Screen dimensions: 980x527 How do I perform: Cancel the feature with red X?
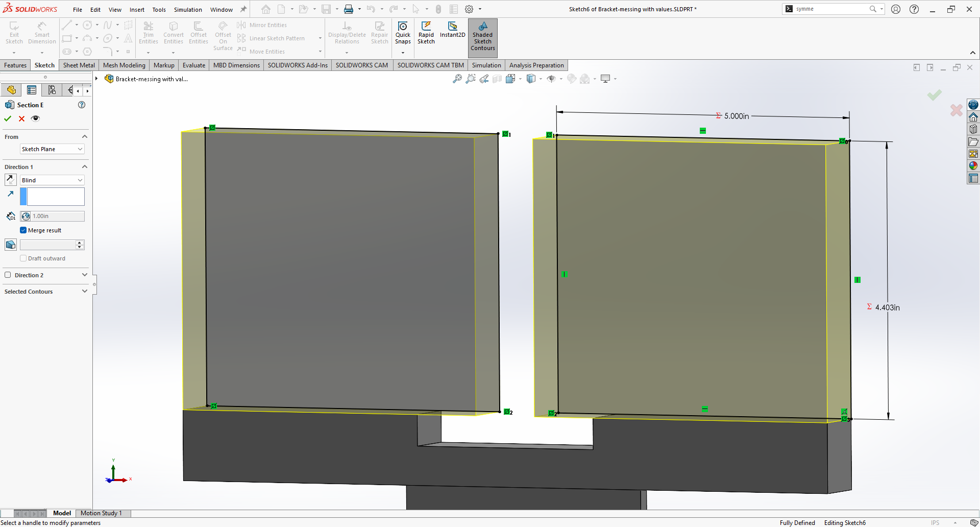tap(21, 118)
